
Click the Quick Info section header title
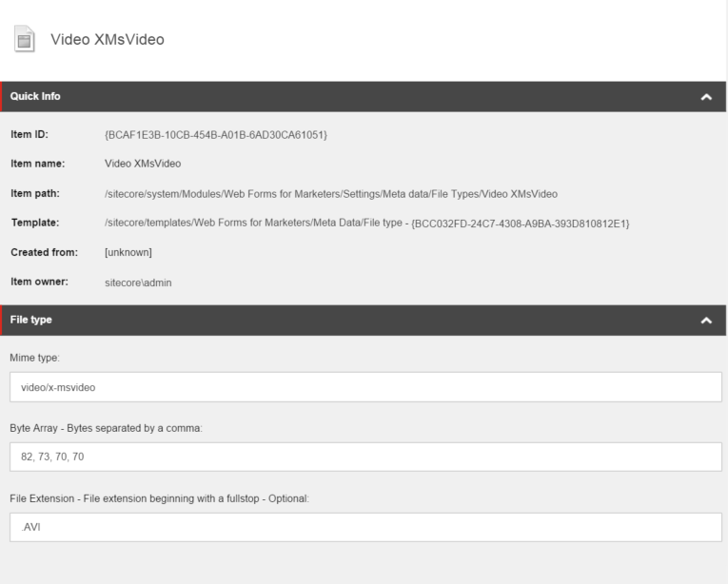[35, 97]
